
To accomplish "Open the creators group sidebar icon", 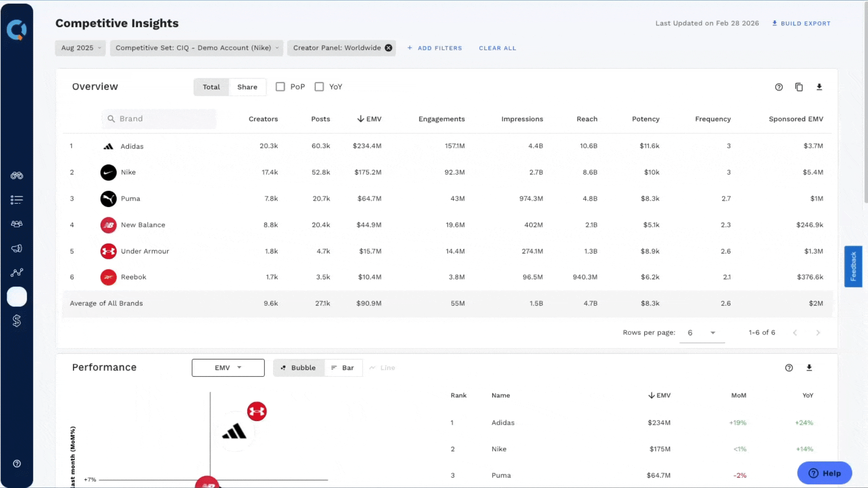I will click(x=17, y=224).
